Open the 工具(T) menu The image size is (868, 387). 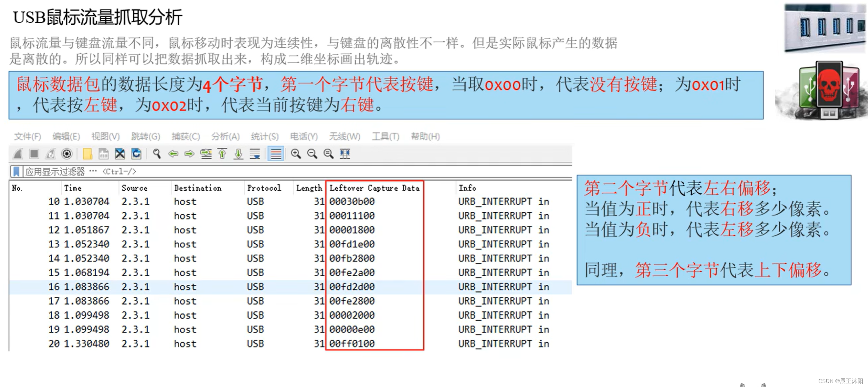tap(386, 137)
